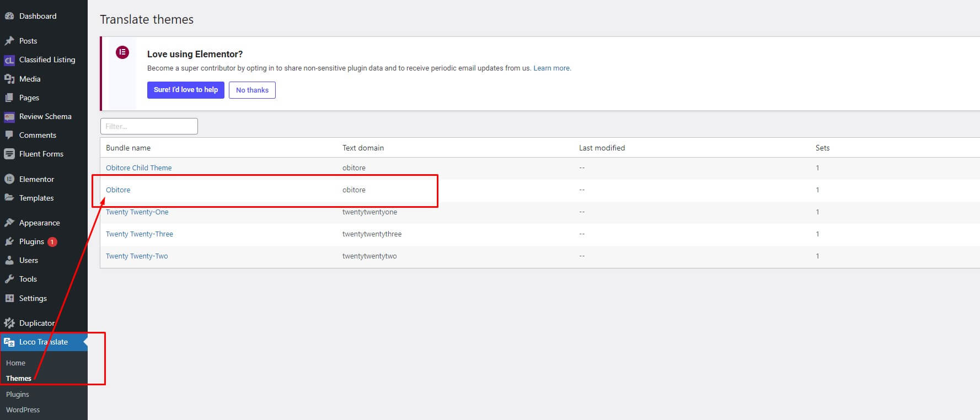Click the twentytwentytwo text domain cell
Viewport: 980px width, 420px height.
click(x=369, y=256)
